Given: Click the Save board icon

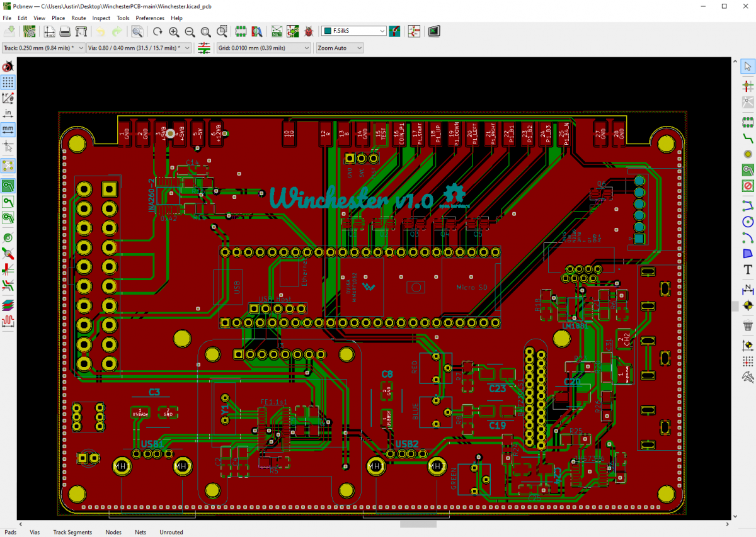Looking at the screenshot, I should pos(8,31).
